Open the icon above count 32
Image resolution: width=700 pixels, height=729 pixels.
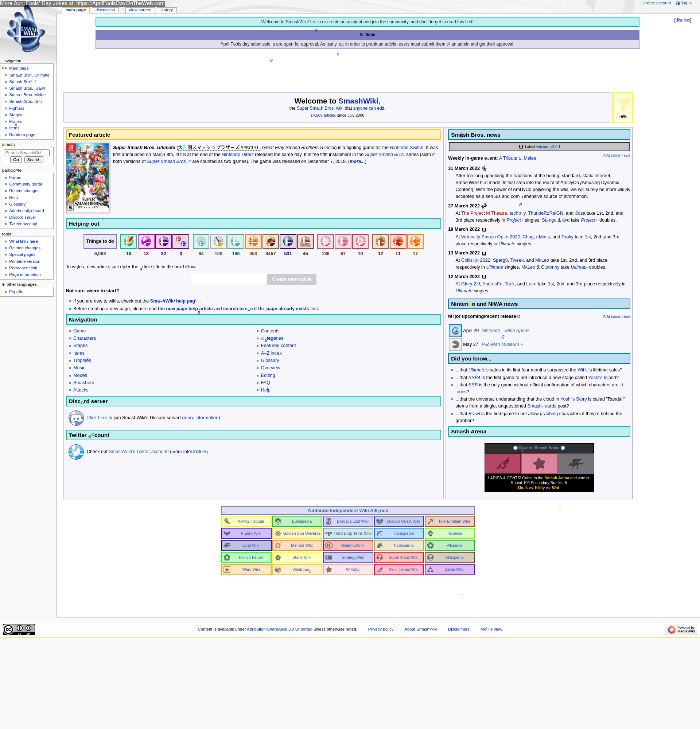tap(164, 241)
